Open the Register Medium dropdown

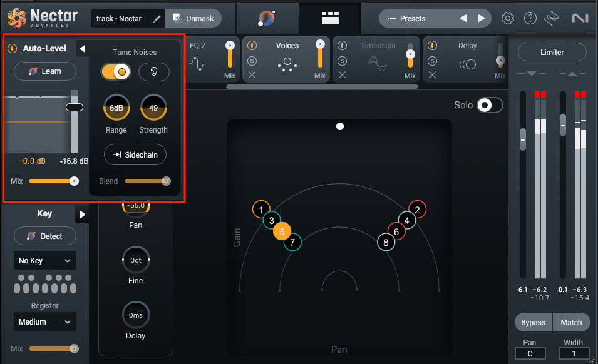click(x=45, y=321)
